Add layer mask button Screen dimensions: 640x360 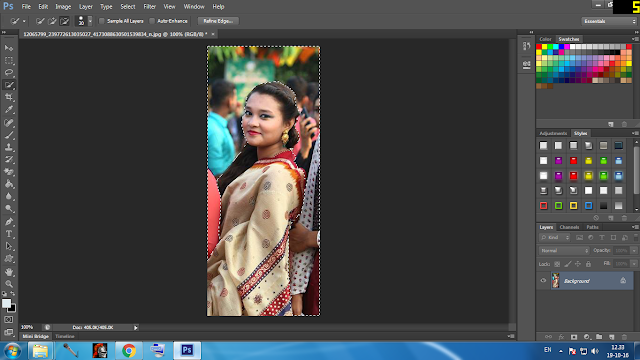[x=574, y=337]
